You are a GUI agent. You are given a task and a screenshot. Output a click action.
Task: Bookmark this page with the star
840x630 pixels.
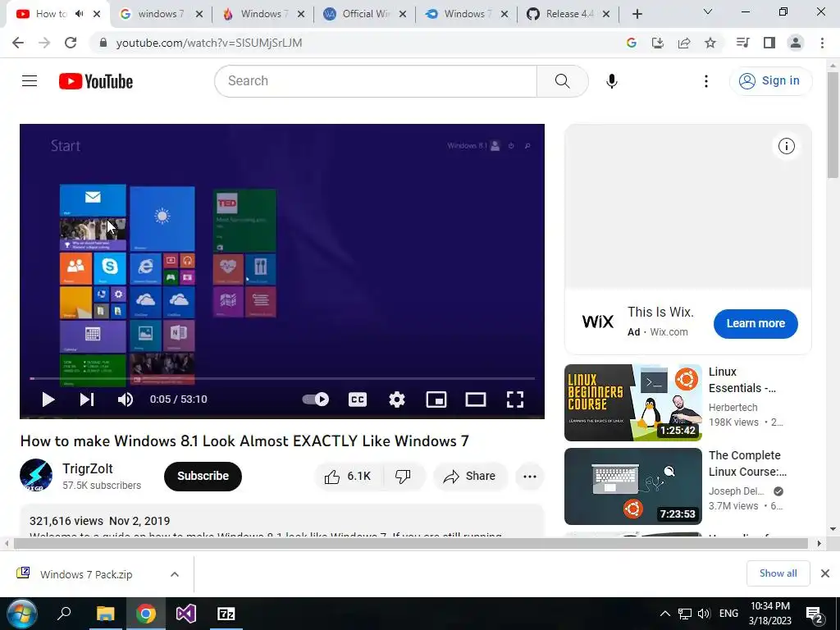(710, 43)
